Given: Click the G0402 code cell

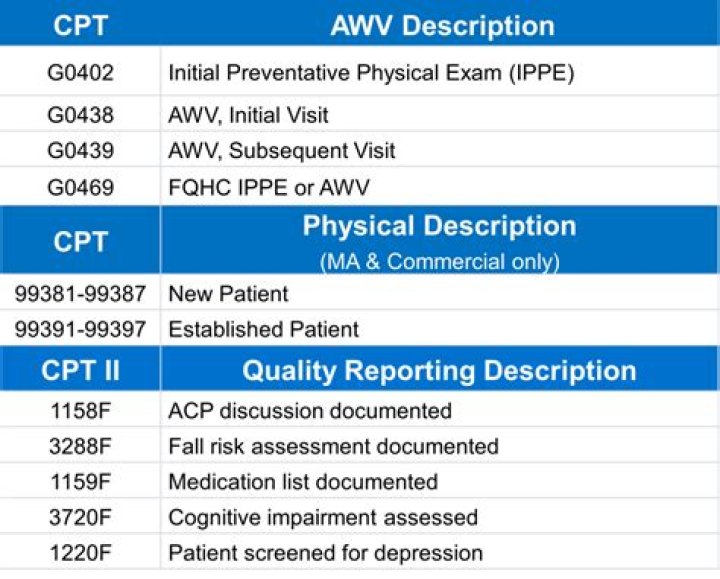Looking at the screenshot, I should 80,73.
